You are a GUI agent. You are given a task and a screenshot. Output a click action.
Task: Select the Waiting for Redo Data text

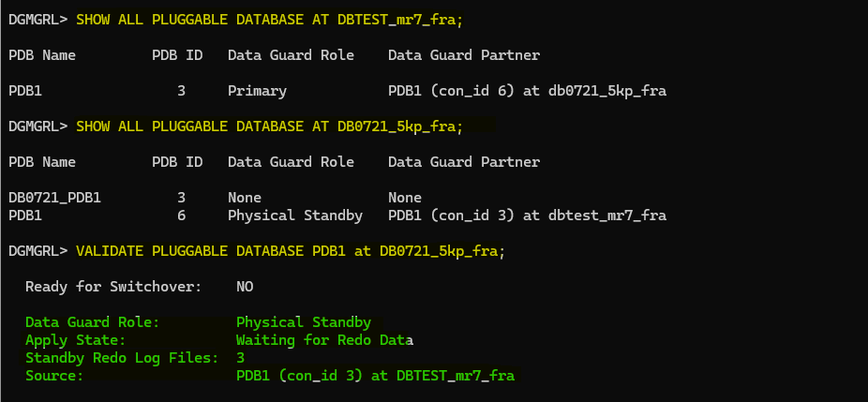324,340
